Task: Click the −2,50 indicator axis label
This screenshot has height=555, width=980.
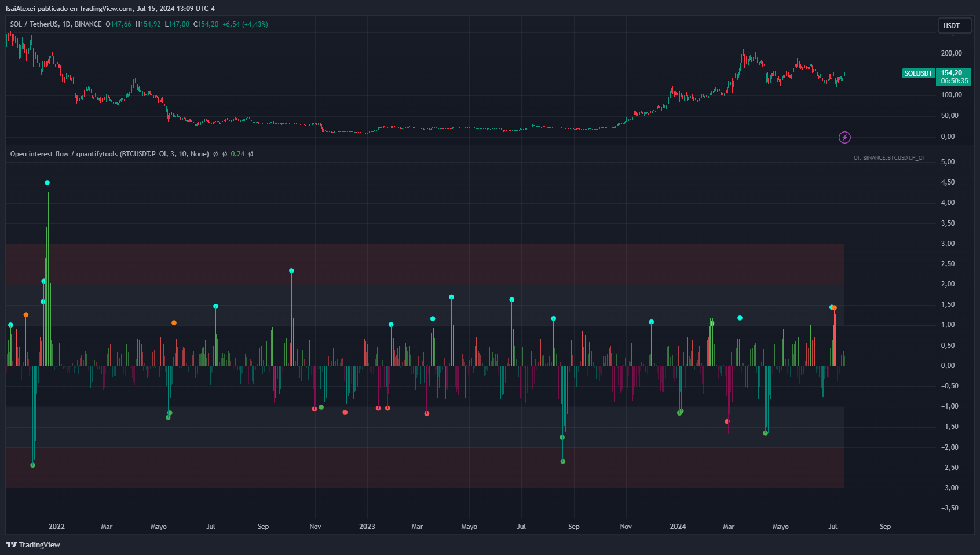Action: [949, 468]
